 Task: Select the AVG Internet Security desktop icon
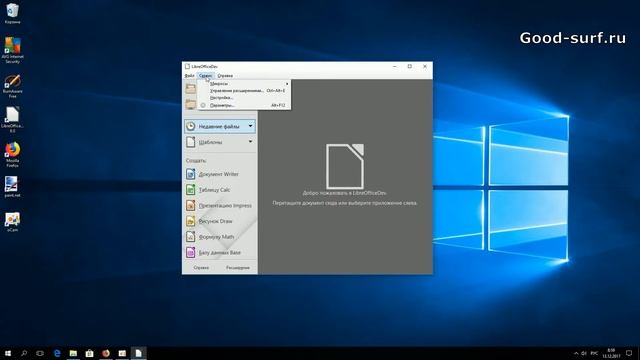pyautogui.click(x=12, y=50)
